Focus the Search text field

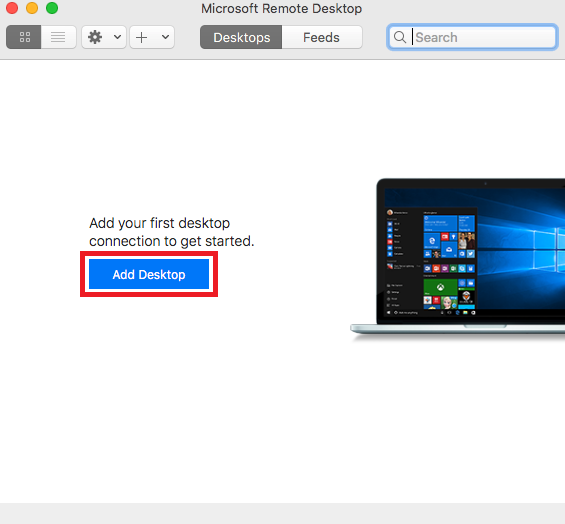[x=472, y=37]
